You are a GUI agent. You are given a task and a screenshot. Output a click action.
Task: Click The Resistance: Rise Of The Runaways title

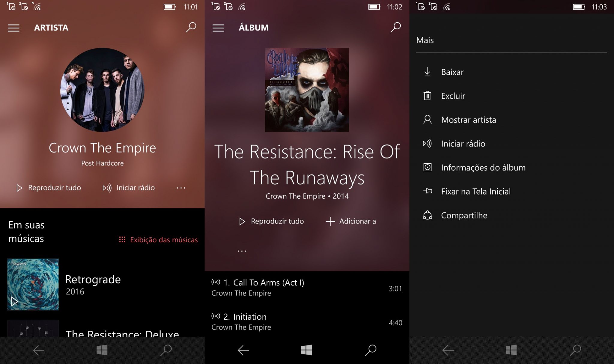point(307,165)
